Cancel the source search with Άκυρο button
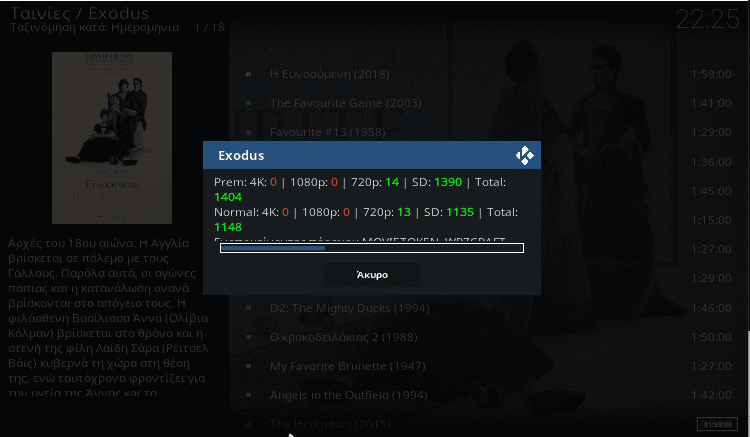This screenshot has width=750, height=437. pos(372,275)
